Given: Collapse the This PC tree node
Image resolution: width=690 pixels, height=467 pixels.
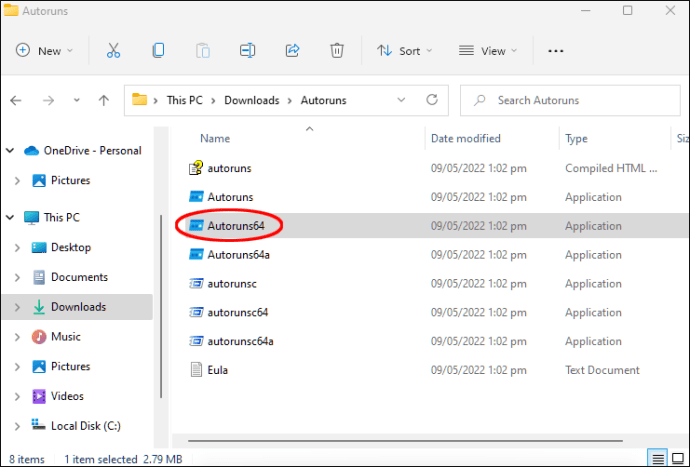Looking at the screenshot, I should pyautogui.click(x=10, y=217).
